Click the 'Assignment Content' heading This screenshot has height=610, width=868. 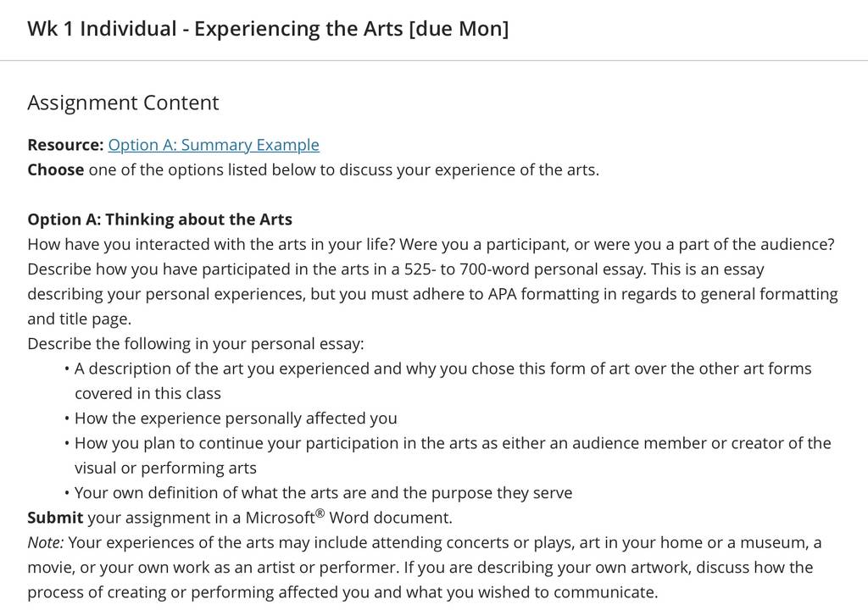coord(123,103)
